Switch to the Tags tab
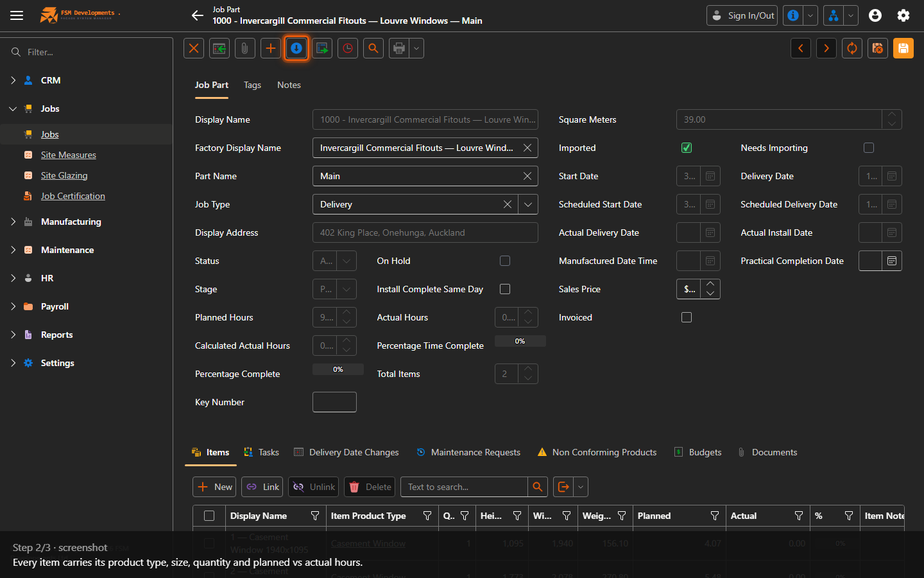Viewport: 924px width, 578px height. click(252, 85)
